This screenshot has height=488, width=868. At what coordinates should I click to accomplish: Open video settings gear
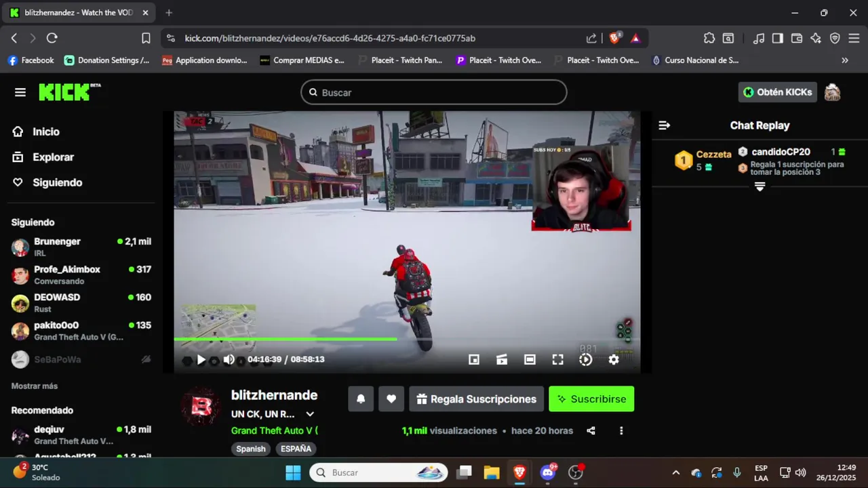pyautogui.click(x=614, y=360)
